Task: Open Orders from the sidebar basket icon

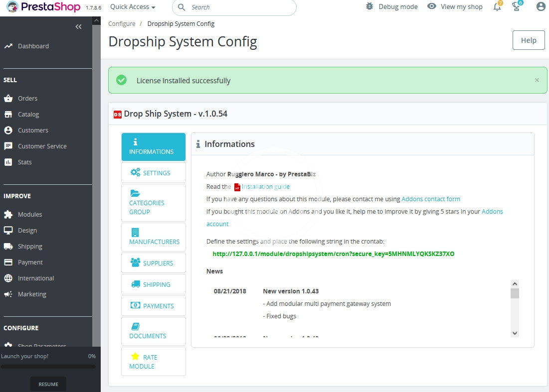Action: [x=8, y=99]
